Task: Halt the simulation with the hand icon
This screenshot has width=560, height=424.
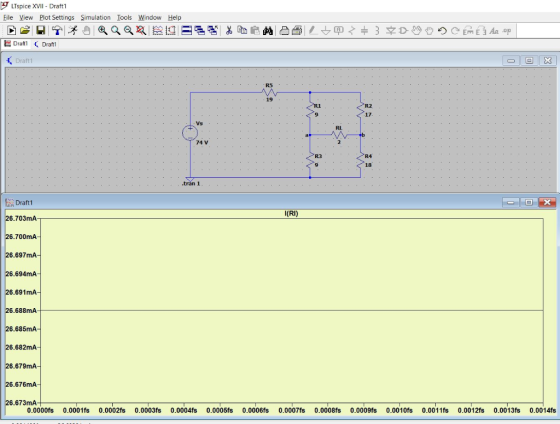Action: point(86,31)
